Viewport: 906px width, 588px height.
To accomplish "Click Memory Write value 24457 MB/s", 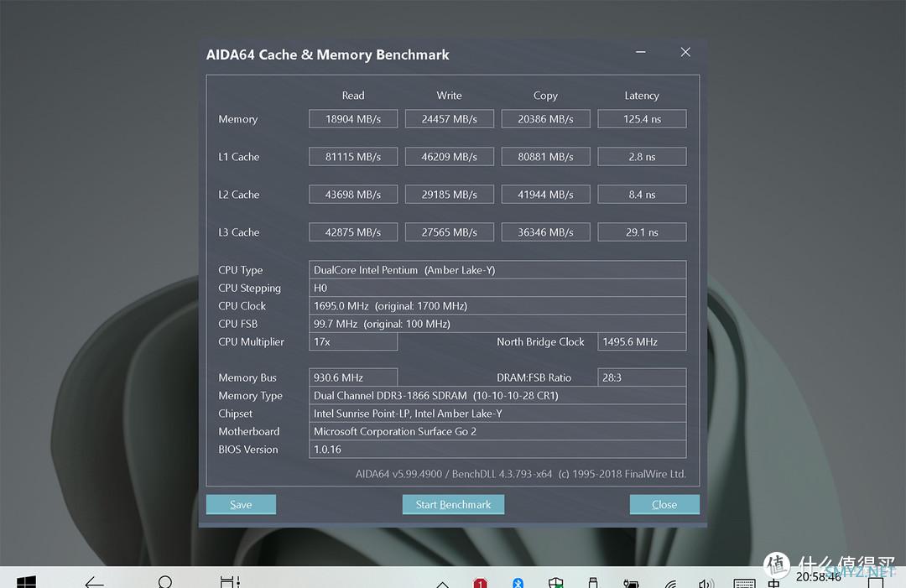I will click(x=450, y=119).
